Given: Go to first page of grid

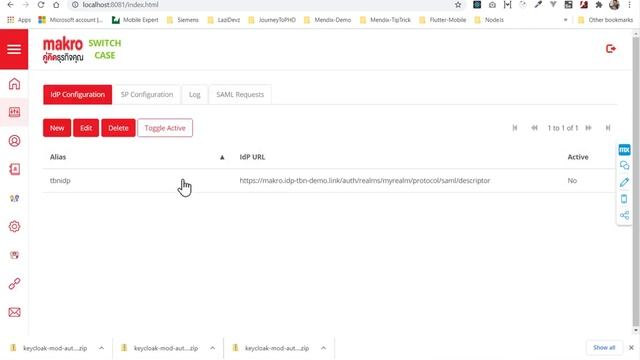Looking at the screenshot, I should (515, 128).
